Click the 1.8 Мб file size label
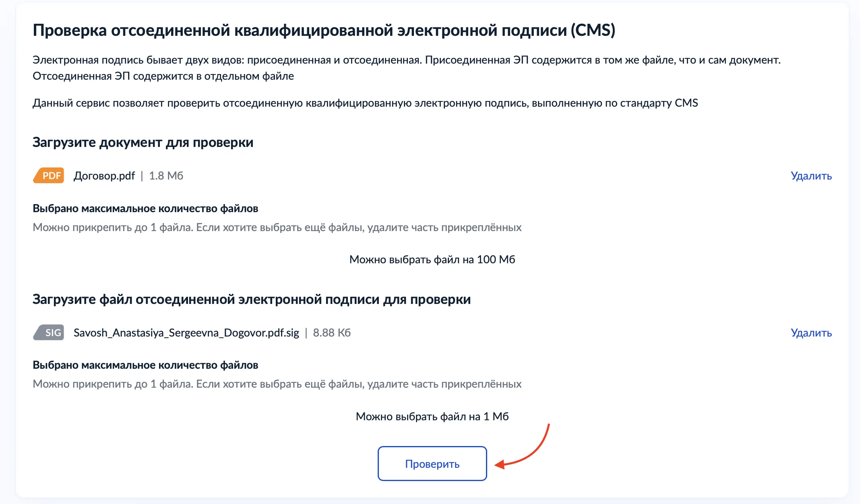 click(166, 176)
